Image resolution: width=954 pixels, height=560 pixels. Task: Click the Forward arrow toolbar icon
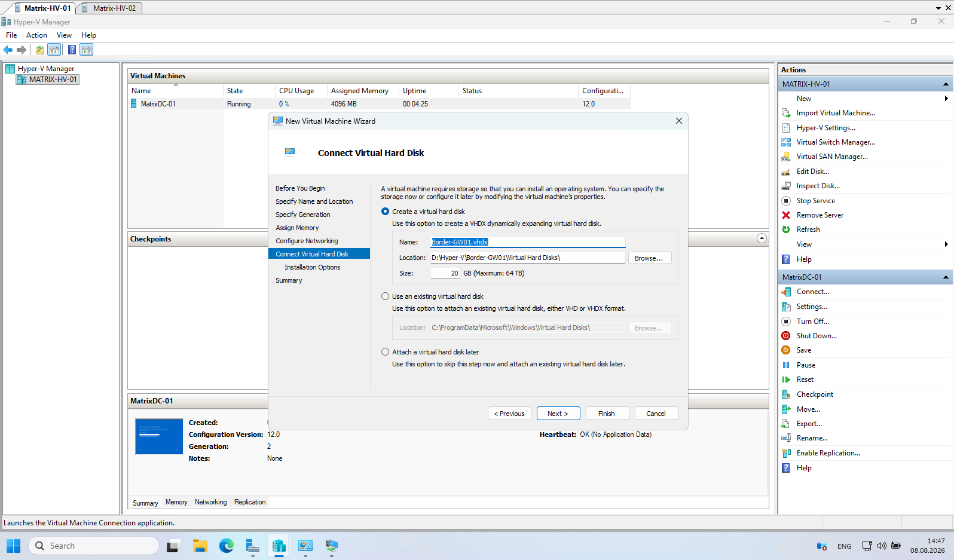point(22,50)
